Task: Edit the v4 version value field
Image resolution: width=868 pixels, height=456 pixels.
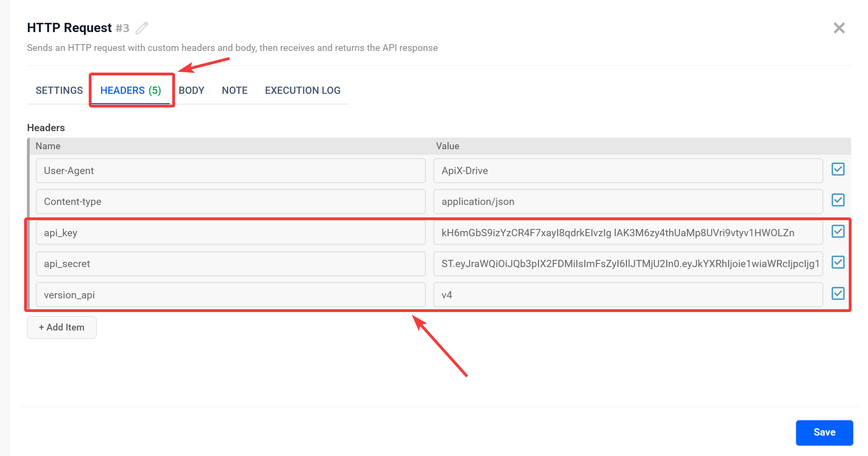Action: pyautogui.click(x=628, y=295)
